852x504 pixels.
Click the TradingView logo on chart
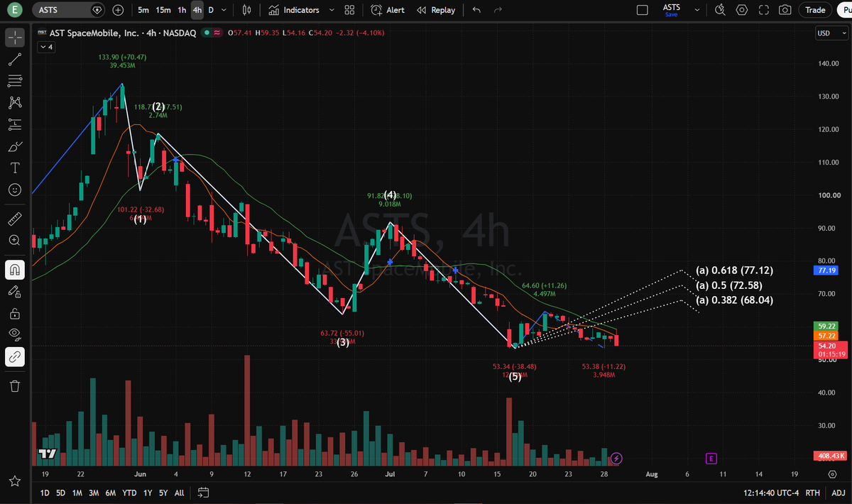coord(47,454)
